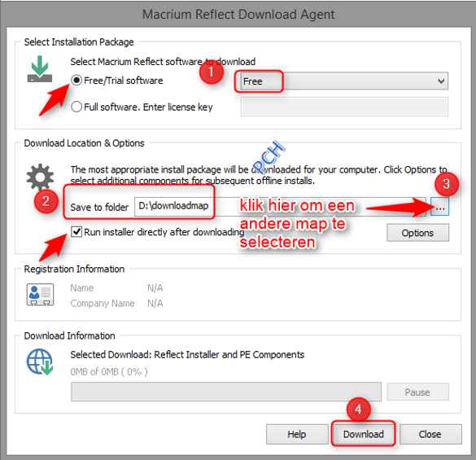Start the Download
This screenshot has height=460, width=476.
click(x=364, y=434)
